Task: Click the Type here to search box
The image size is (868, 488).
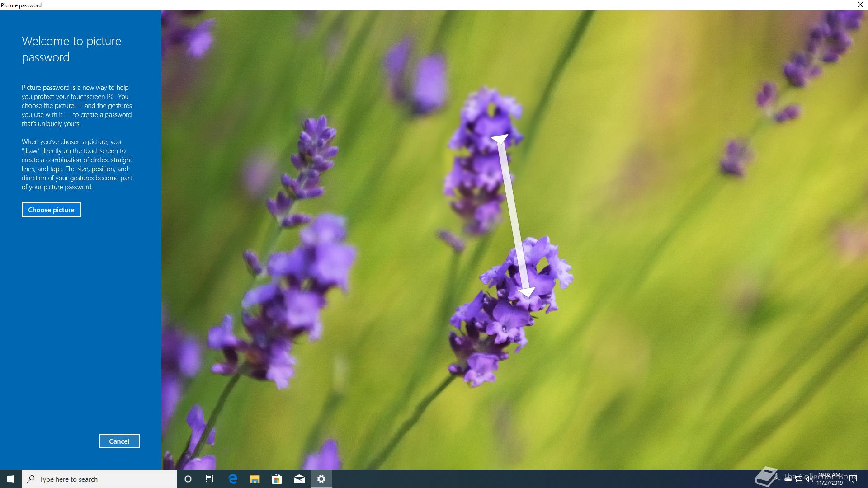Action: [x=99, y=479]
